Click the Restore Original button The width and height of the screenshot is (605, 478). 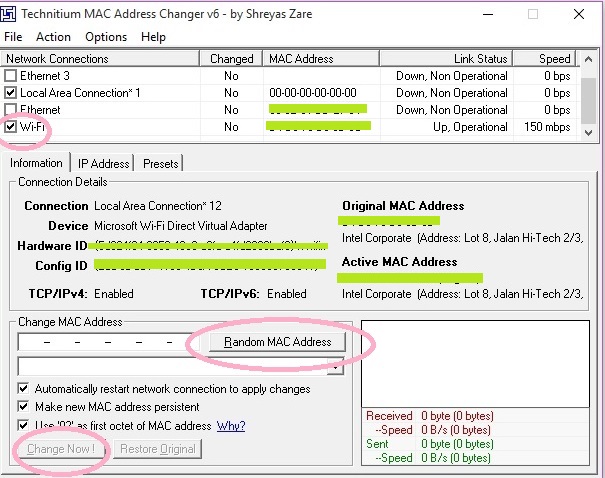158,449
